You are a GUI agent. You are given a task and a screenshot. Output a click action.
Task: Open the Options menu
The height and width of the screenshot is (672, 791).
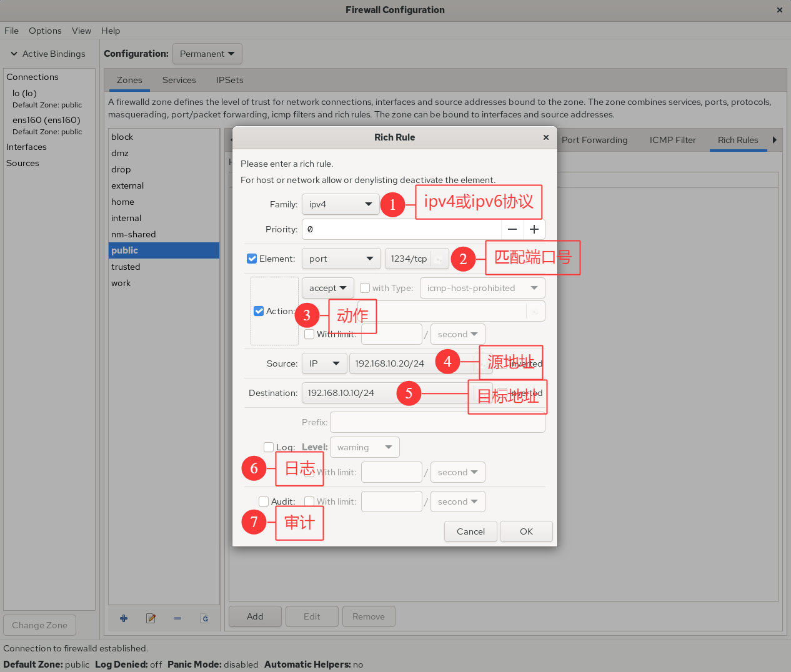pyautogui.click(x=45, y=31)
